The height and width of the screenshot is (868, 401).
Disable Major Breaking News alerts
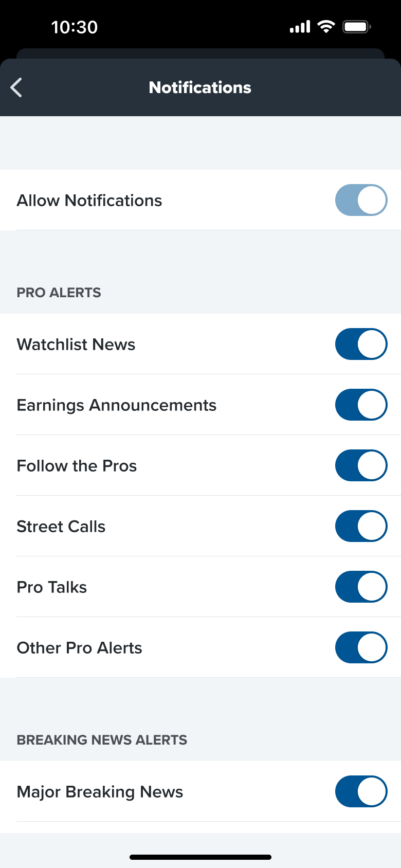(x=361, y=791)
